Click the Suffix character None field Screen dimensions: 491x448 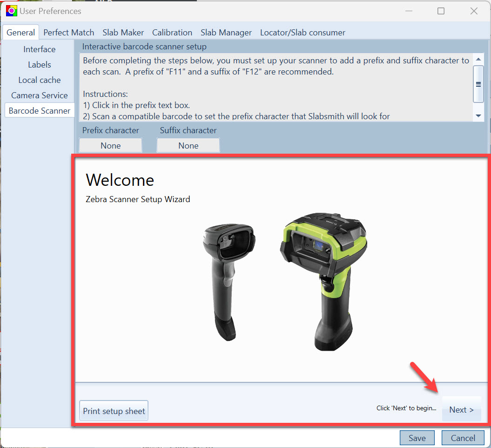(x=188, y=145)
